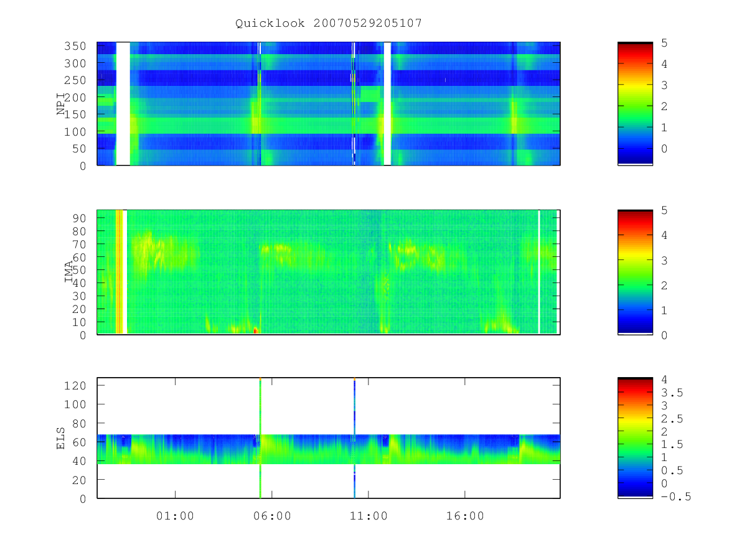Click the NPI y-axis label
The image size is (747, 560).
61,104
